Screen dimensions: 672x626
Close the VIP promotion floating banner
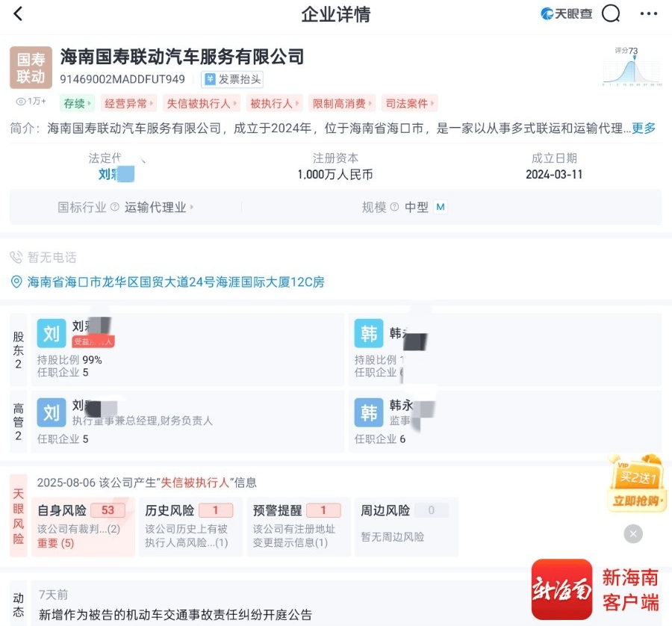(x=633, y=533)
